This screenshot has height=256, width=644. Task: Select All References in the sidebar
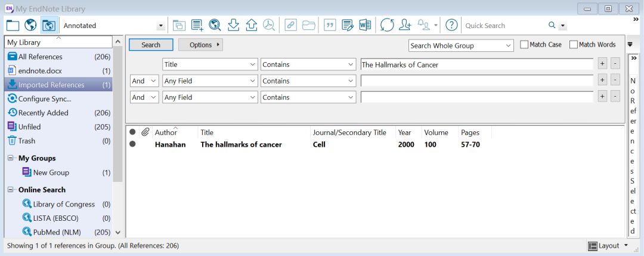(58, 57)
